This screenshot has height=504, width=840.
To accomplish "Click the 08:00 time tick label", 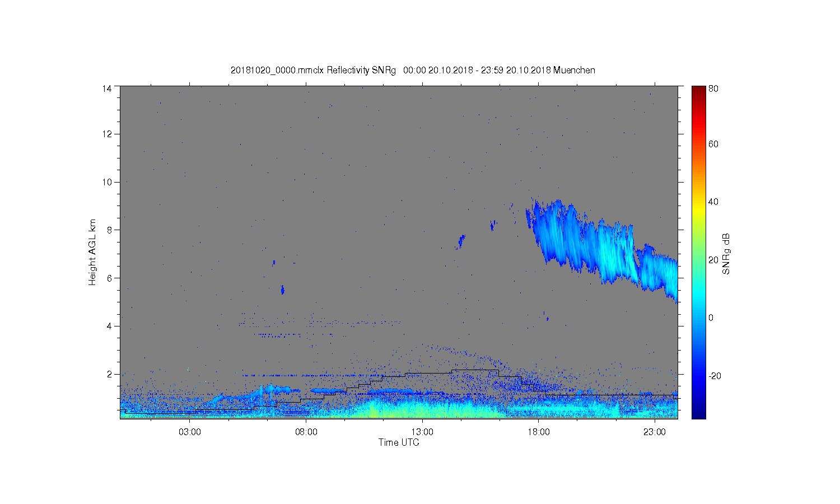I will click(306, 432).
